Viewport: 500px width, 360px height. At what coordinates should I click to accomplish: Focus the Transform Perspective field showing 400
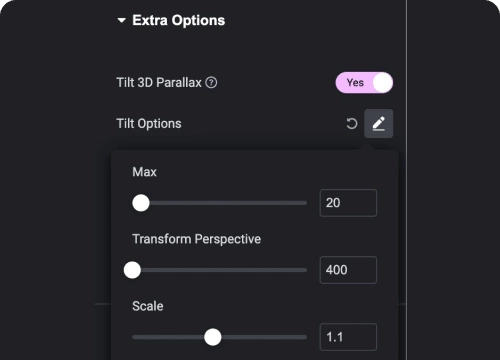348,270
